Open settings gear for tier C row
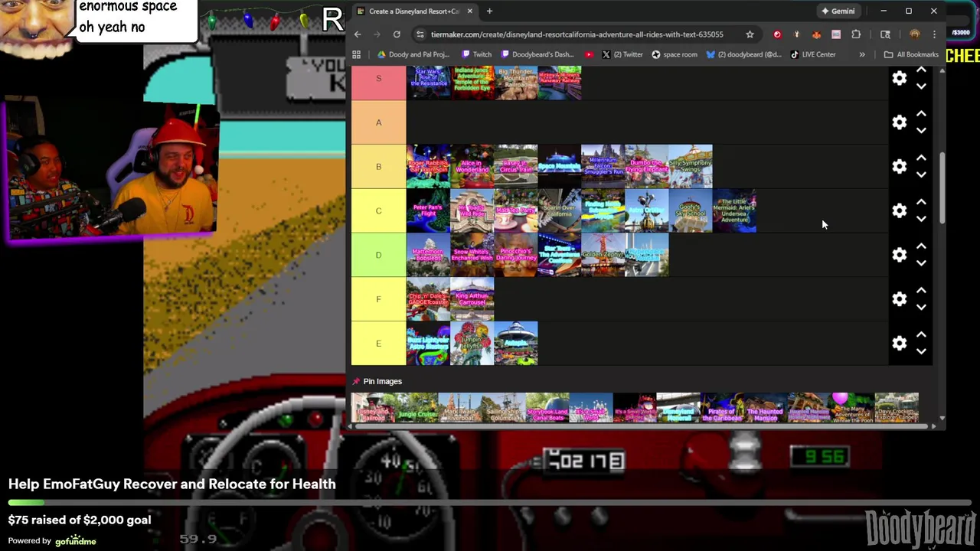The height and width of the screenshot is (551, 980). coord(900,210)
